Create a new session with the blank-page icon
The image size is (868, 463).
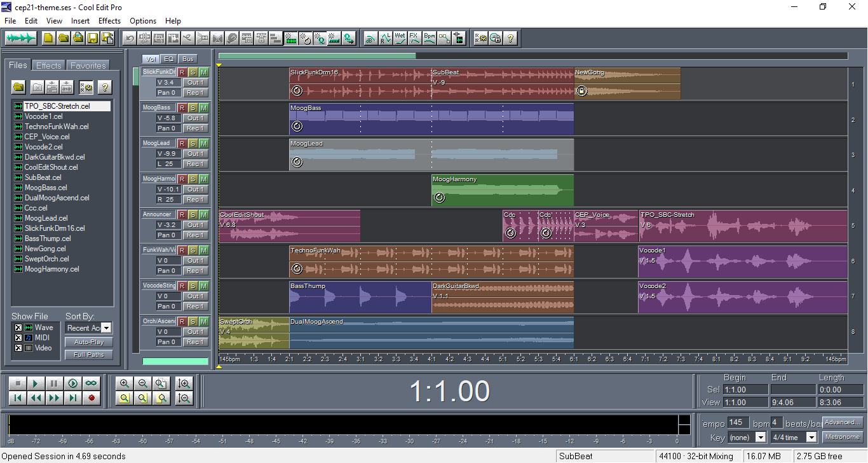click(48, 38)
